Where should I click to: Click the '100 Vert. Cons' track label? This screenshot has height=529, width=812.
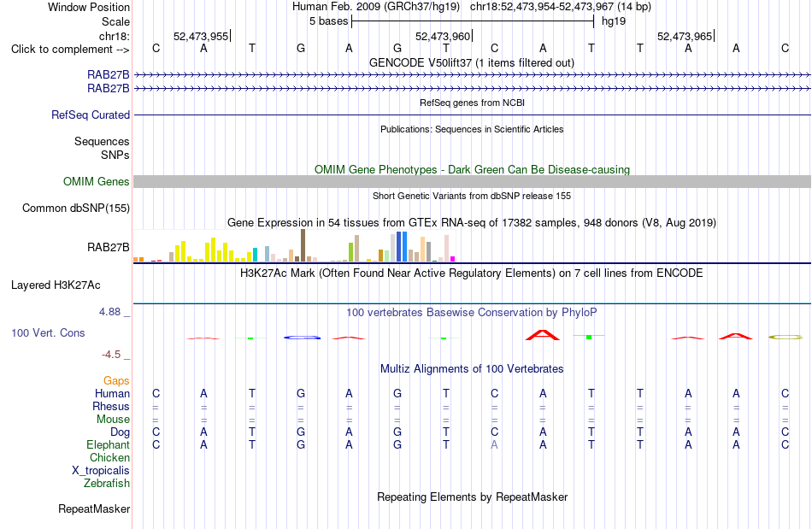coord(48,332)
